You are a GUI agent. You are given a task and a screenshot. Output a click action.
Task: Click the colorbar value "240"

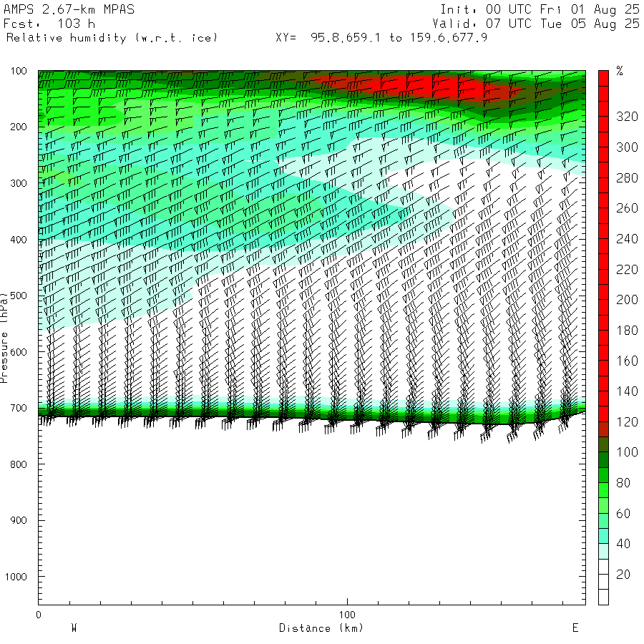[627, 238]
